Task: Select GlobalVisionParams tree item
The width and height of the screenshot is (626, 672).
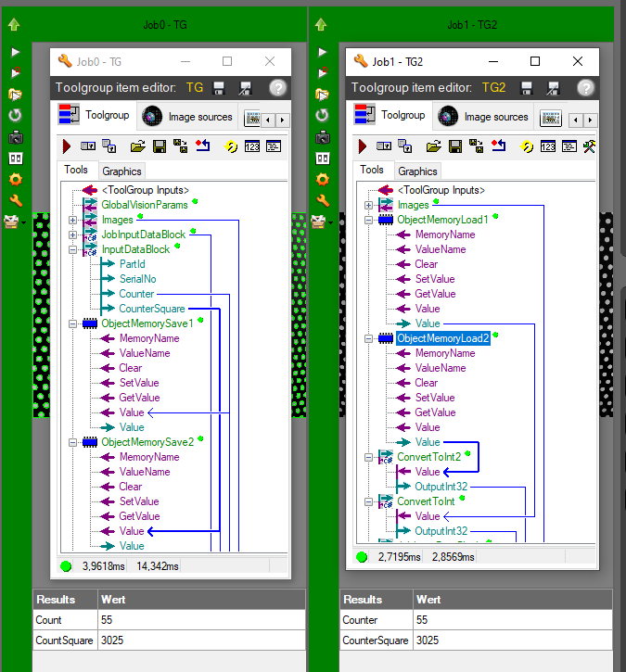Action: pyautogui.click(x=145, y=205)
